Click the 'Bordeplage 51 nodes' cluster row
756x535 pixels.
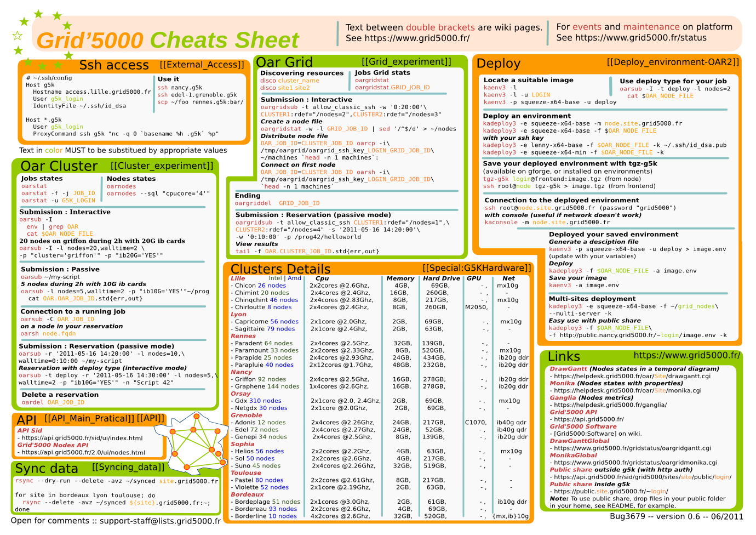click(x=379, y=502)
